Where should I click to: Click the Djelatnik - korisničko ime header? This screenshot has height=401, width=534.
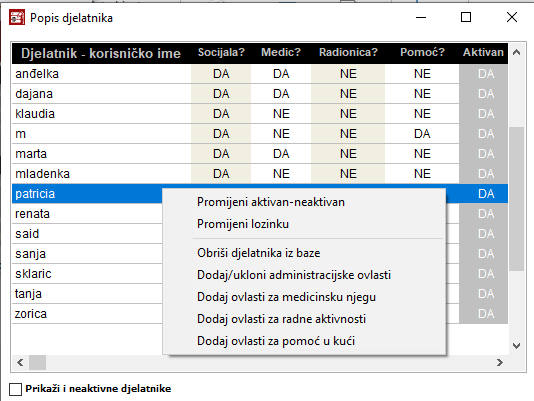101,53
